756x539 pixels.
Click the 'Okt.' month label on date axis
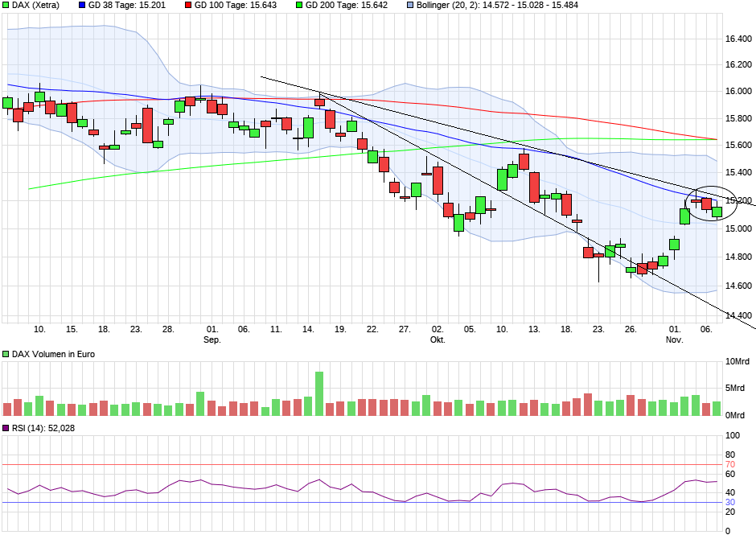coord(438,339)
